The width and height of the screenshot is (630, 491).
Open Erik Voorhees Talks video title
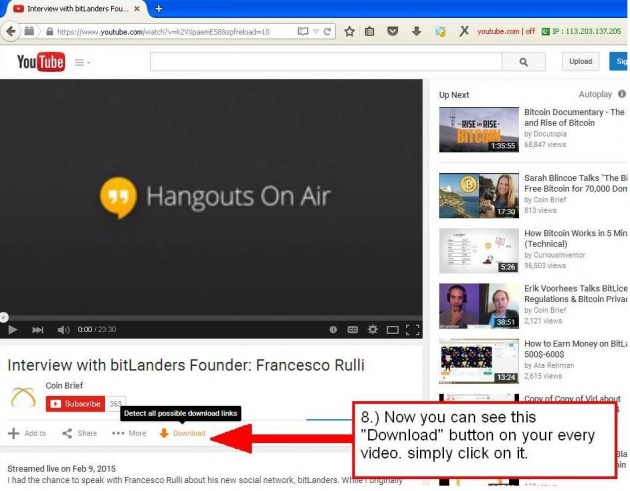575,294
